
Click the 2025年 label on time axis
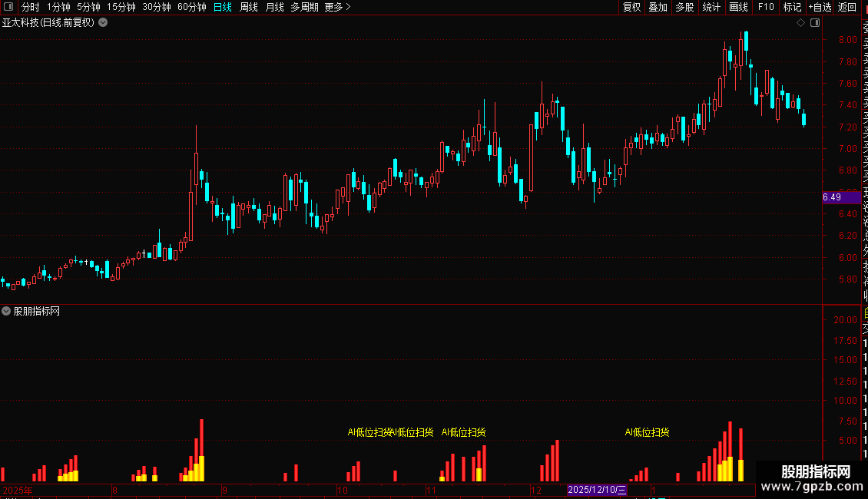17,490
